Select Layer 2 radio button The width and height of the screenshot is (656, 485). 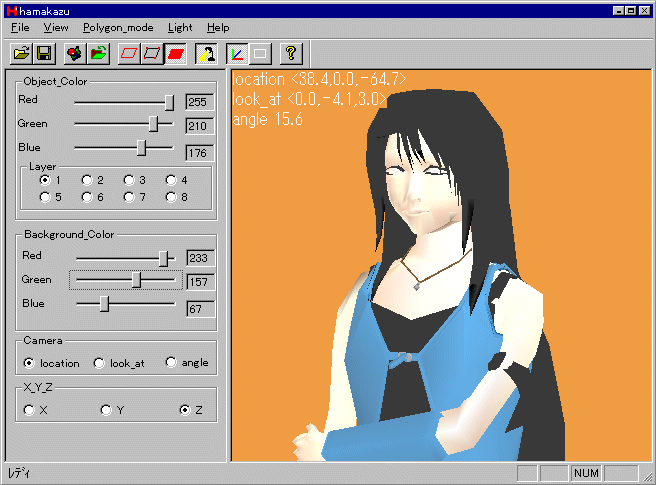tap(87, 180)
